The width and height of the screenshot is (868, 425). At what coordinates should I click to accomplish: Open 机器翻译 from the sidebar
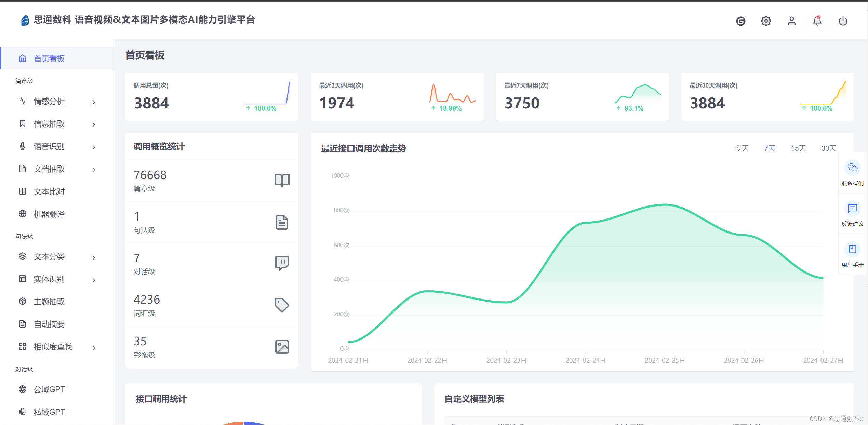(x=49, y=214)
